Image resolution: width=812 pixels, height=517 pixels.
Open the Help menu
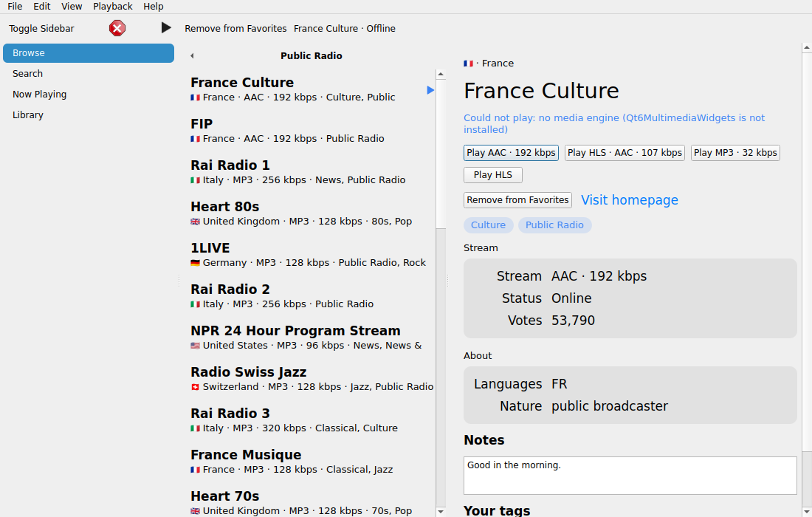(x=154, y=6)
